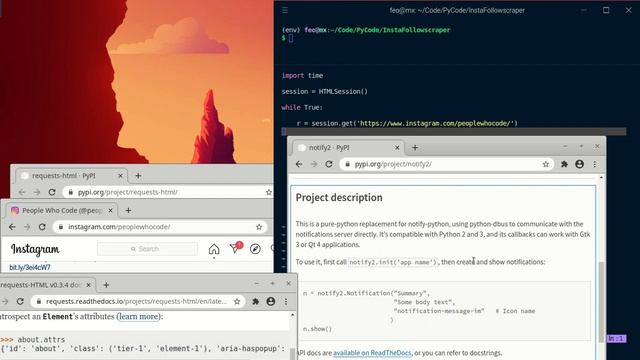Click forward arrow in notify2 PyPI window

[x=314, y=164]
